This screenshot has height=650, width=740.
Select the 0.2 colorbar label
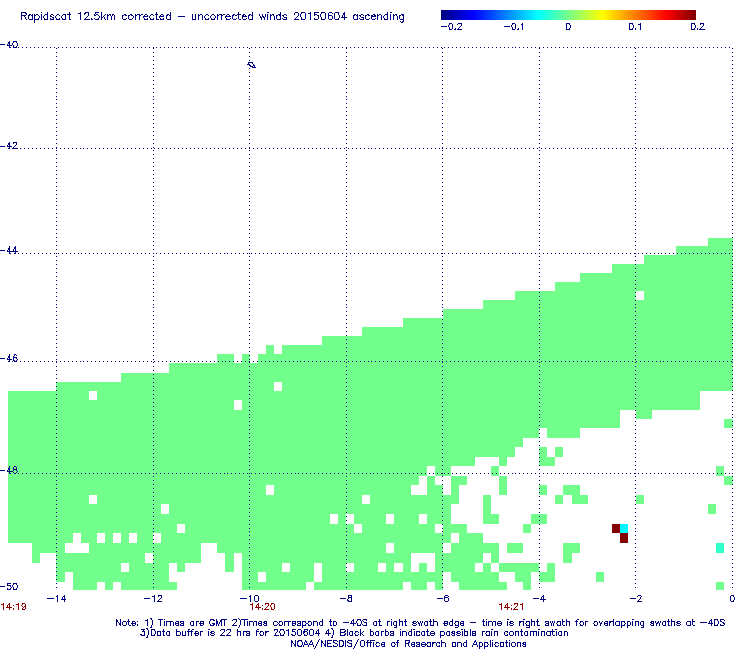tap(698, 27)
